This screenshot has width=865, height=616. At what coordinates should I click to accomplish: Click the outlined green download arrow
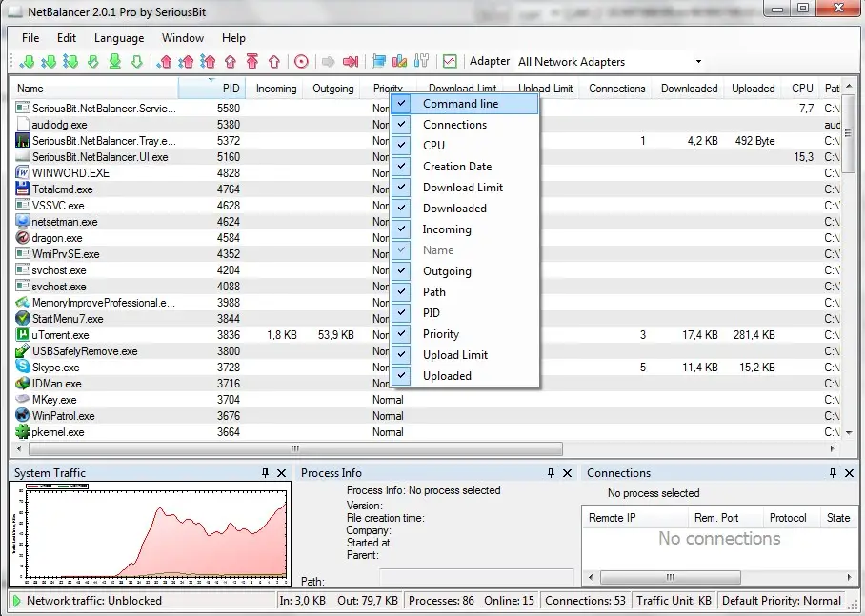click(137, 61)
